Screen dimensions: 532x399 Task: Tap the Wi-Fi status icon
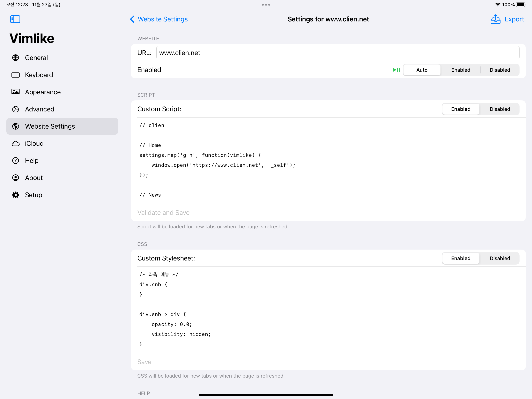498,4
